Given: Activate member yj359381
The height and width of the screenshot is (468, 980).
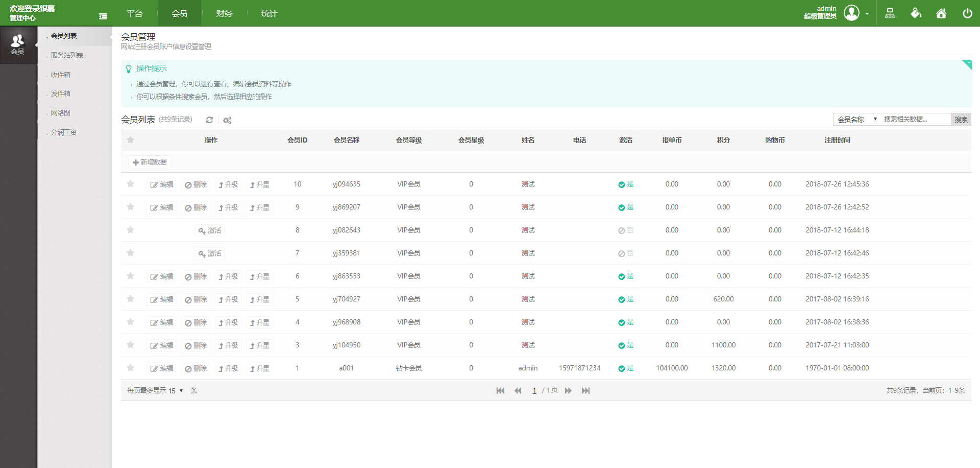Looking at the screenshot, I should pos(210,253).
